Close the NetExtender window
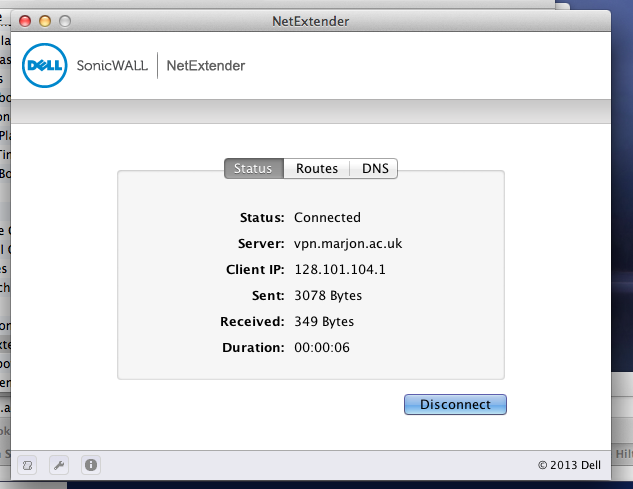The image size is (633, 489). click(x=25, y=21)
